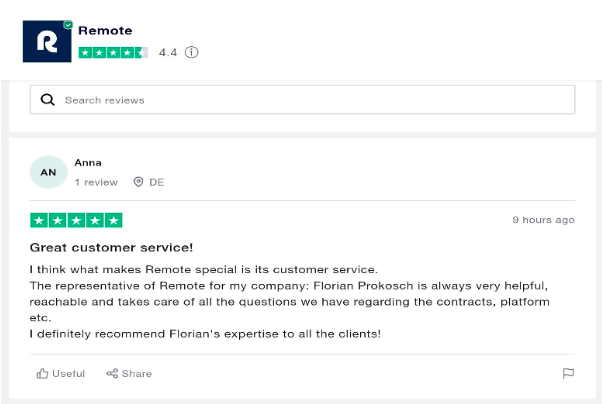
Task: Report the review with the flag icon
Action: coord(568,373)
